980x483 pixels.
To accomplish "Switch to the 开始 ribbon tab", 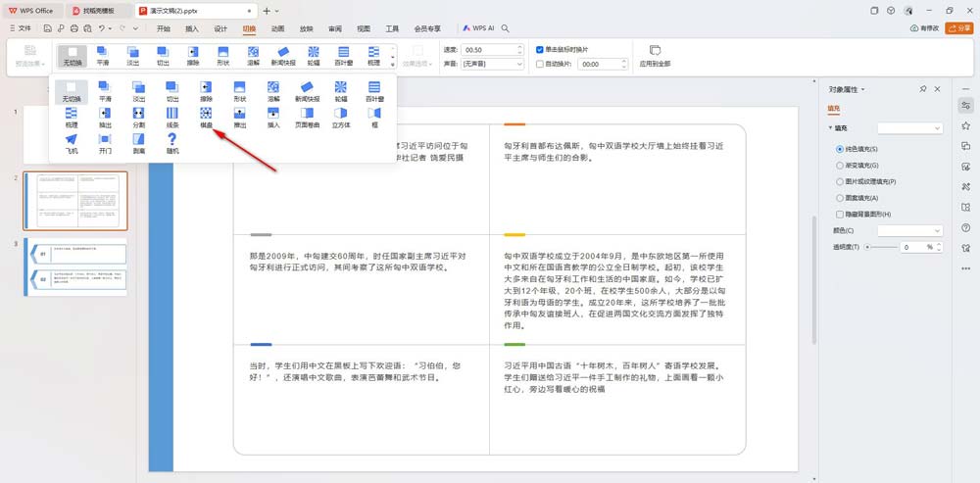I will click(x=163, y=28).
